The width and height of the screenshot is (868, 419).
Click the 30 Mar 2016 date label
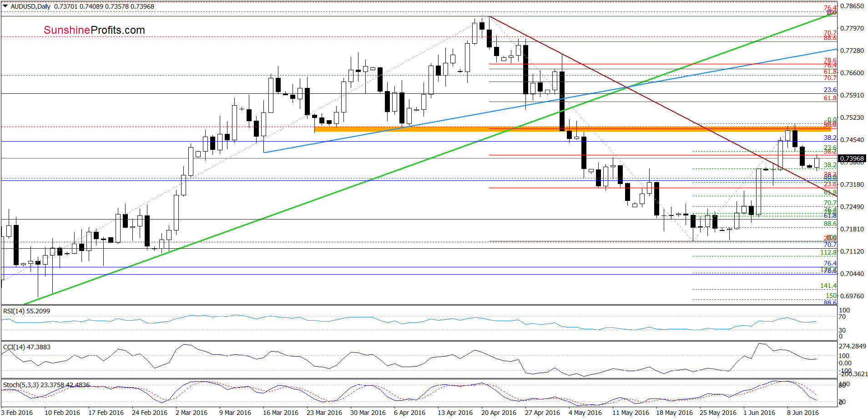tap(368, 413)
